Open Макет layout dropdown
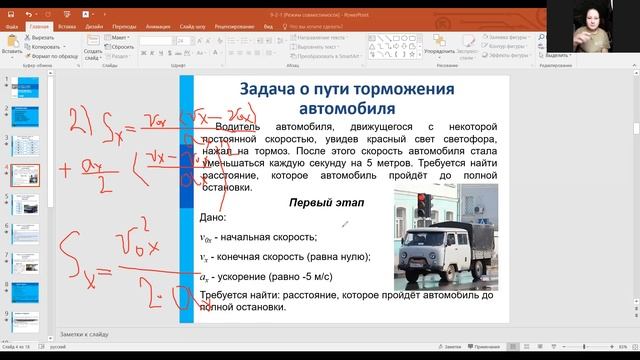Image resolution: width=640 pixels, height=360 pixels. coord(117,38)
